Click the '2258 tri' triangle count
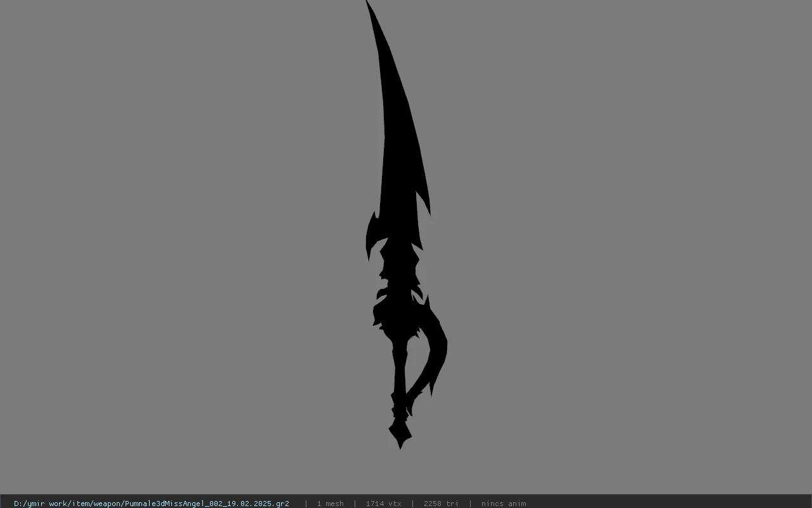The width and height of the screenshot is (812, 508). 441,504
